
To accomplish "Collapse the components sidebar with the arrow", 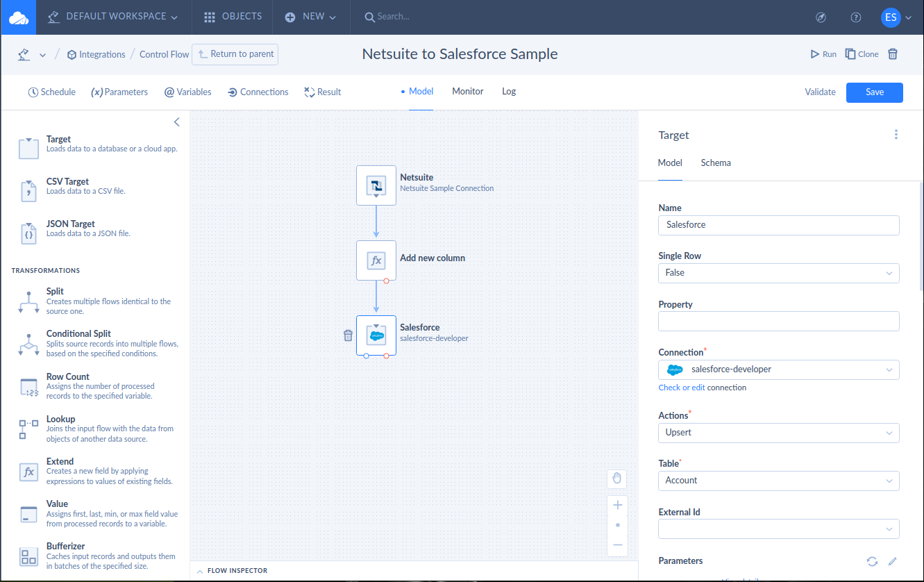I will (x=177, y=122).
